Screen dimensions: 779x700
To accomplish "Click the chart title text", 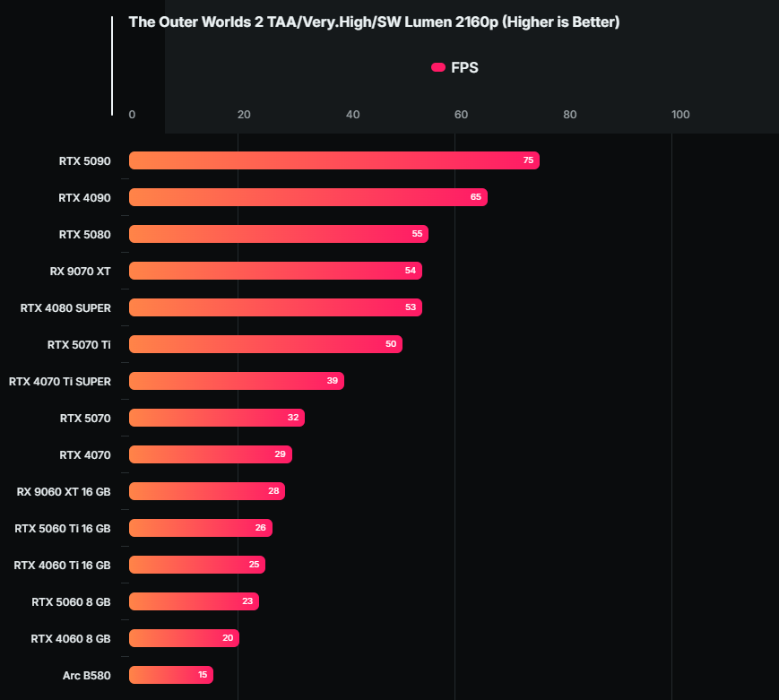I will [x=374, y=22].
